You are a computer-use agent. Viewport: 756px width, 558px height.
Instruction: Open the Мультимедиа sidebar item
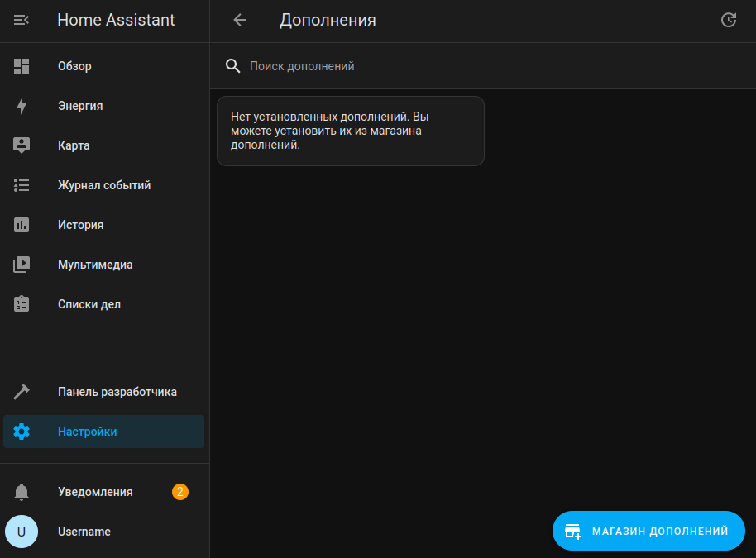point(95,265)
